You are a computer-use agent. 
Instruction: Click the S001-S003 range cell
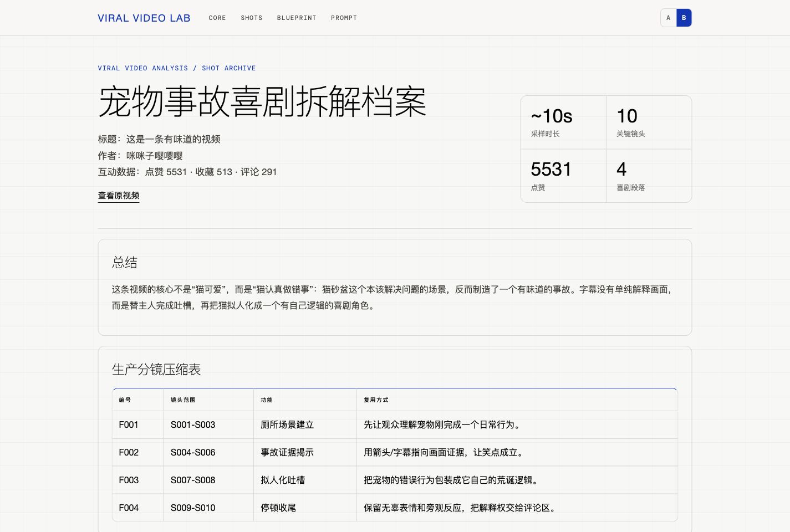coord(209,425)
